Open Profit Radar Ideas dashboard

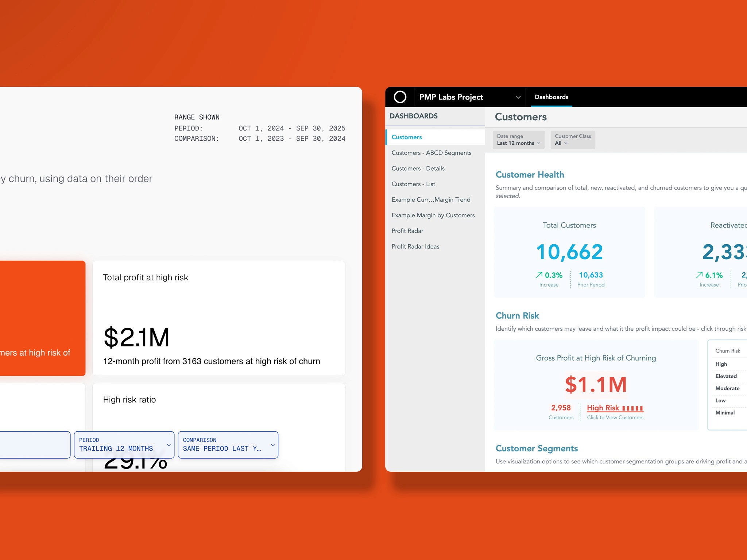click(x=415, y=246)
